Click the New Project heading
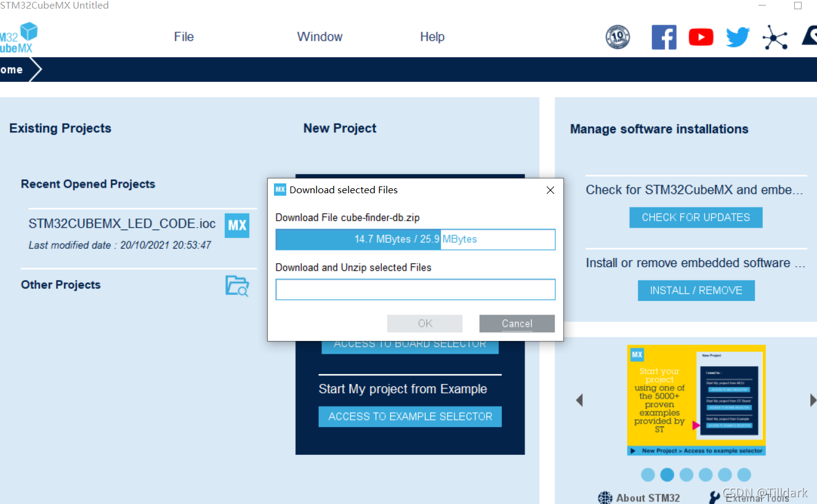 point(340,128)
